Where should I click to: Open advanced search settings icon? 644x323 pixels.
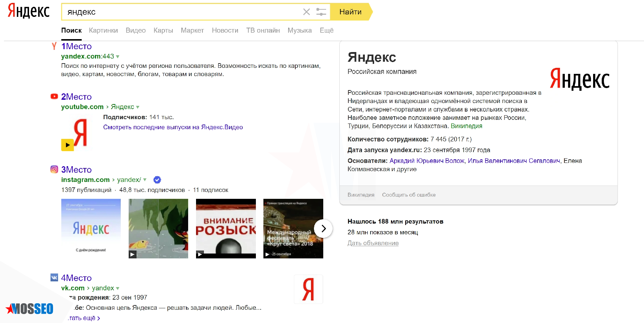pyautogui.click(x=320, y=12)
